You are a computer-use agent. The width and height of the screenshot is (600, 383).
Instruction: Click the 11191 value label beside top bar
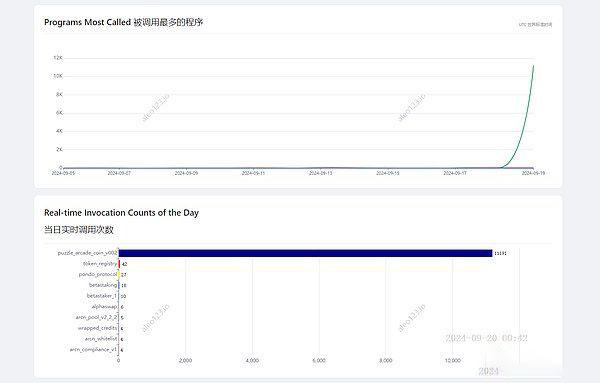(500, 253)
